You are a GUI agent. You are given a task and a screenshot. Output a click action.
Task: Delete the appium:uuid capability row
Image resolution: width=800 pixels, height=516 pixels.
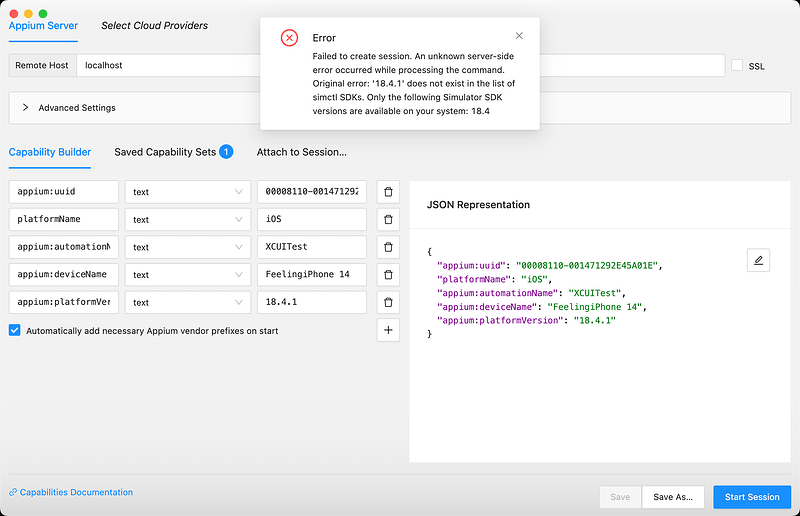pyautogui.click(x=388, y=192)
